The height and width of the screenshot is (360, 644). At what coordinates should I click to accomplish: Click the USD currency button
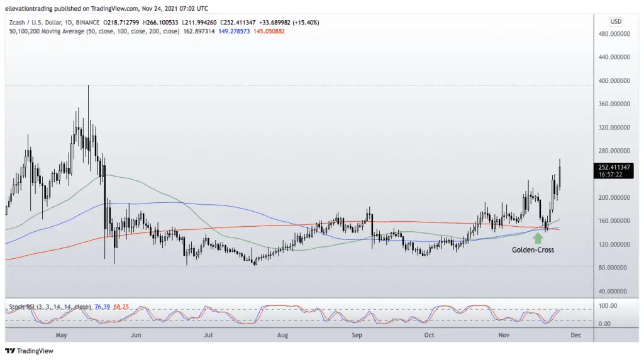click(616, 22)
